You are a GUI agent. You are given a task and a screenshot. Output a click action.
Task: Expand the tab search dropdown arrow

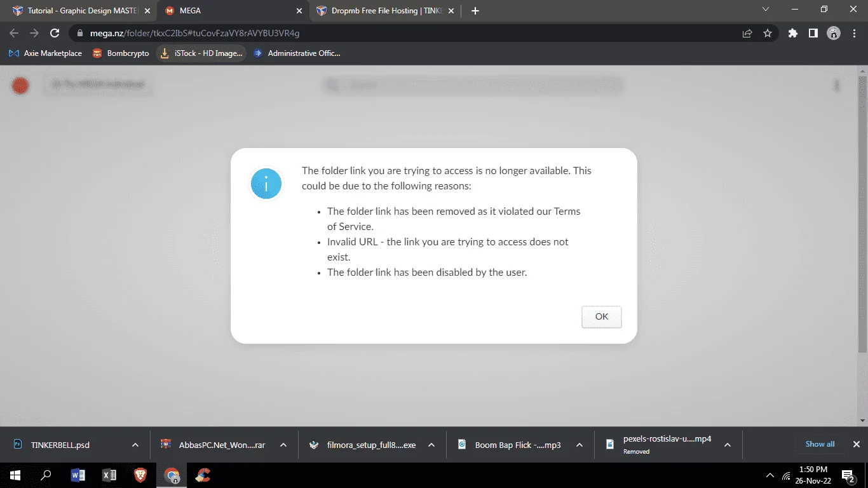(x=766, y=10)
